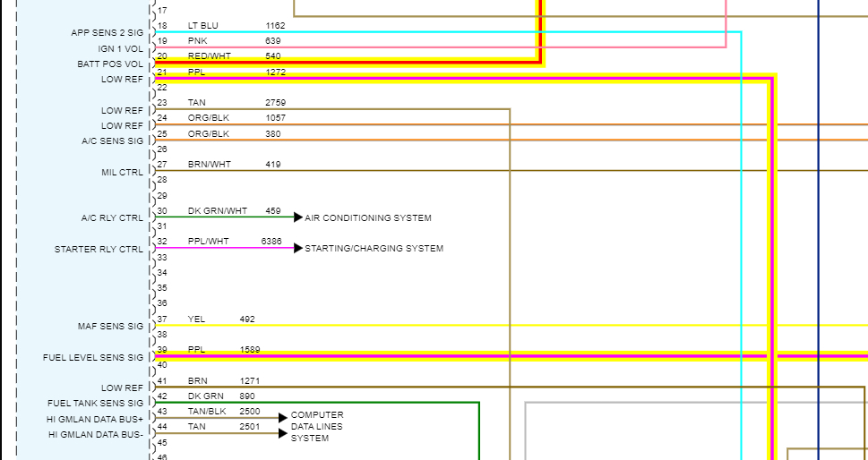Screen dimensions: 868x460
Task: Select the APP SENS 2 SIG label
Action: (x=107, y=33)
